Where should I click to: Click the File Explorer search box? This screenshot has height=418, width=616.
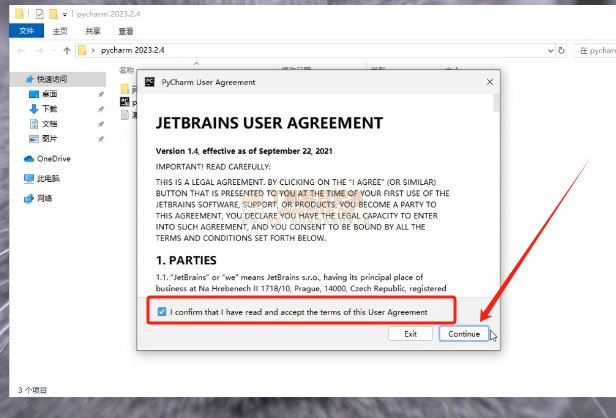click(x=595, y=51)
